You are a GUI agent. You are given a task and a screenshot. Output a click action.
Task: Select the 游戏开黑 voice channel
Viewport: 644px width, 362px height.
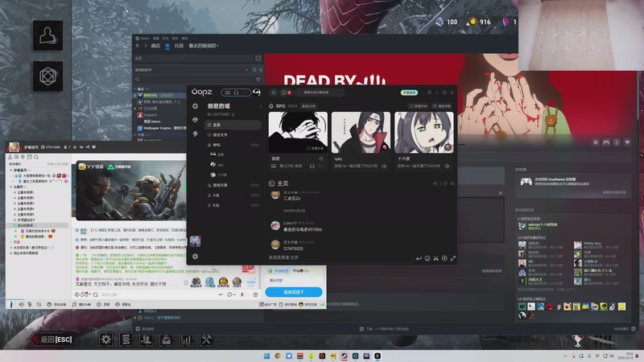point(233,185)
